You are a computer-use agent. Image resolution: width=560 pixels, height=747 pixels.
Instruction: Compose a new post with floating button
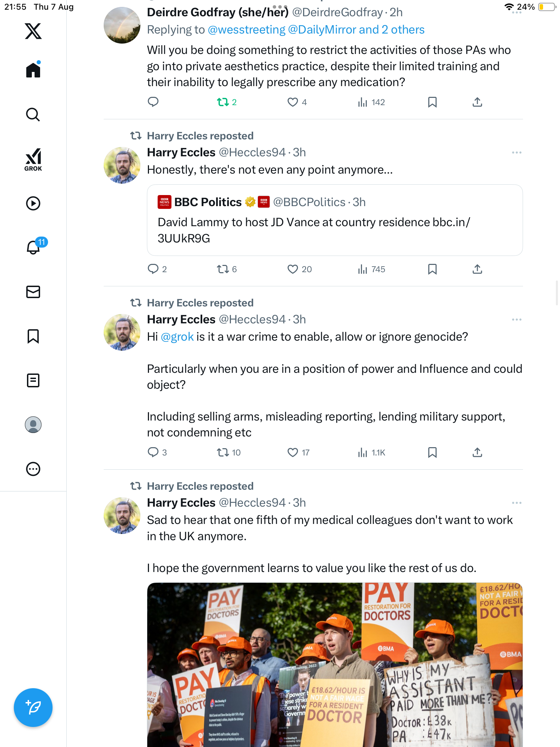click(33, 708)
